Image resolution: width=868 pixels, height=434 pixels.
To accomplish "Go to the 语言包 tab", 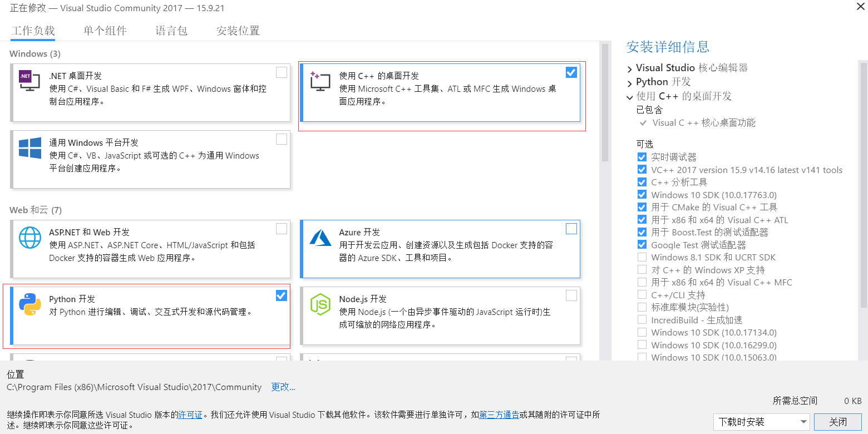I will point(171,31).
